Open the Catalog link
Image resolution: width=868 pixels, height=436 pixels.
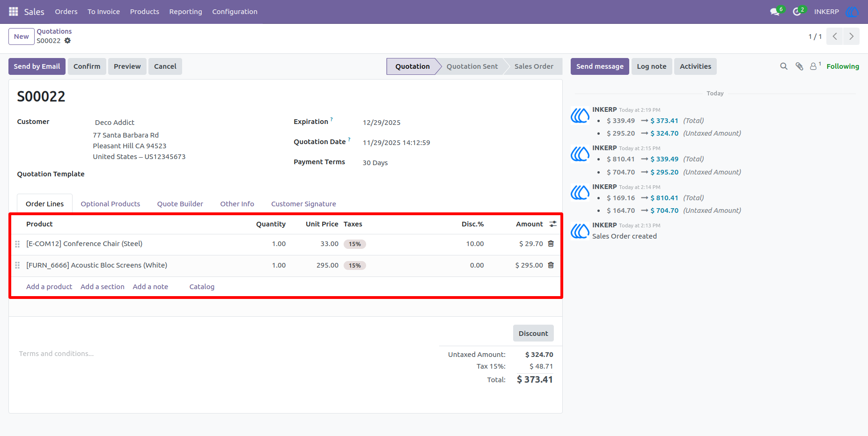coord(202,287)
